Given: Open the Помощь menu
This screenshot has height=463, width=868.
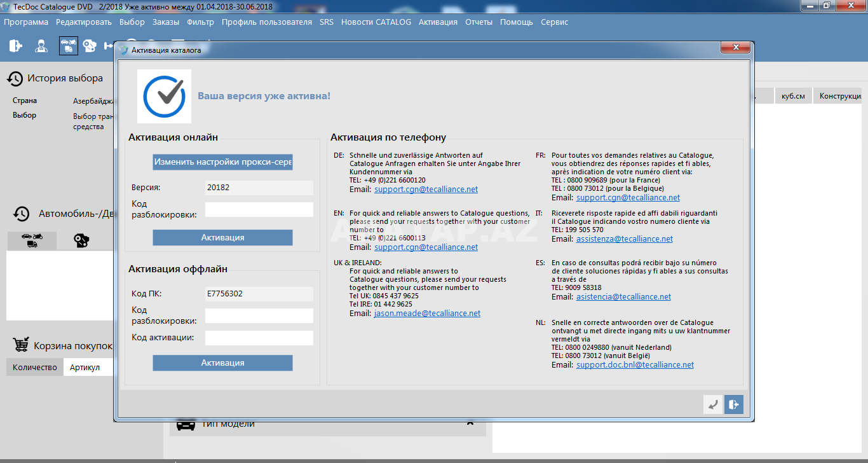Looking at the screenshot, I should [x=517, y=22].
